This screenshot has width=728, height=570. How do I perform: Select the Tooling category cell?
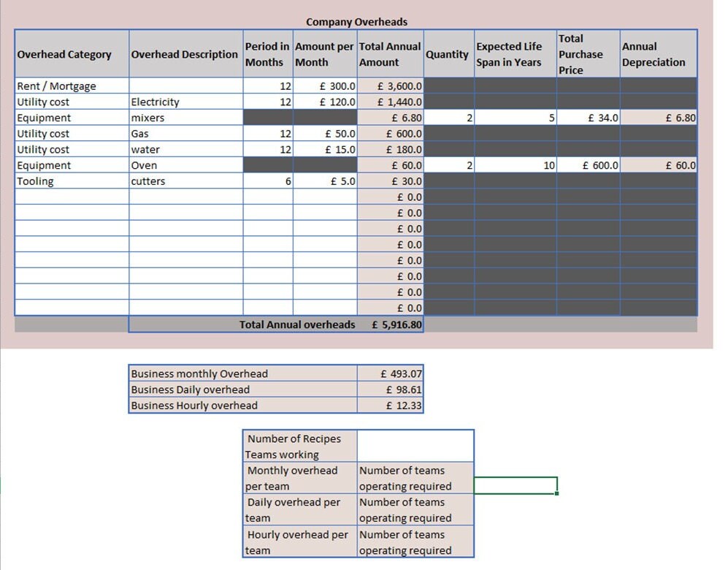(72, 180)
